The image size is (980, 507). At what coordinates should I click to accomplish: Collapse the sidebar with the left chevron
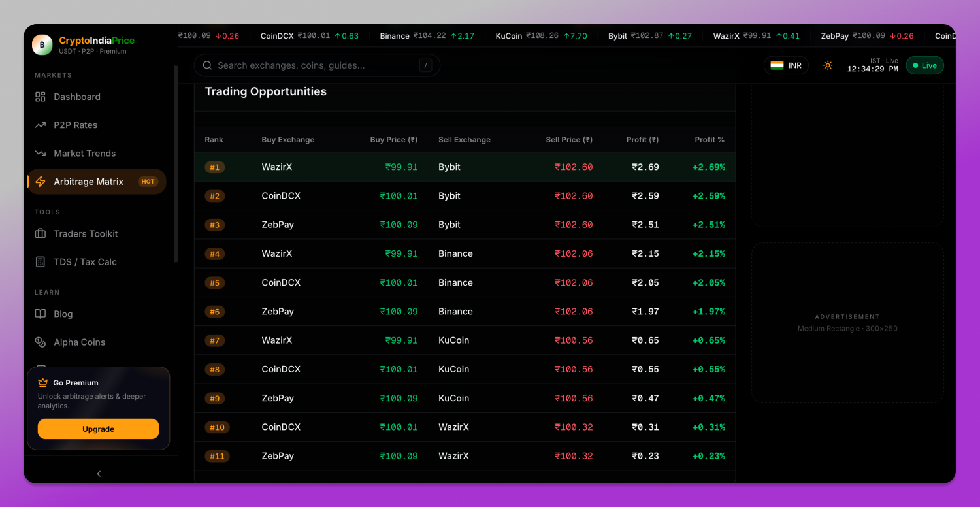click(99, 474)
